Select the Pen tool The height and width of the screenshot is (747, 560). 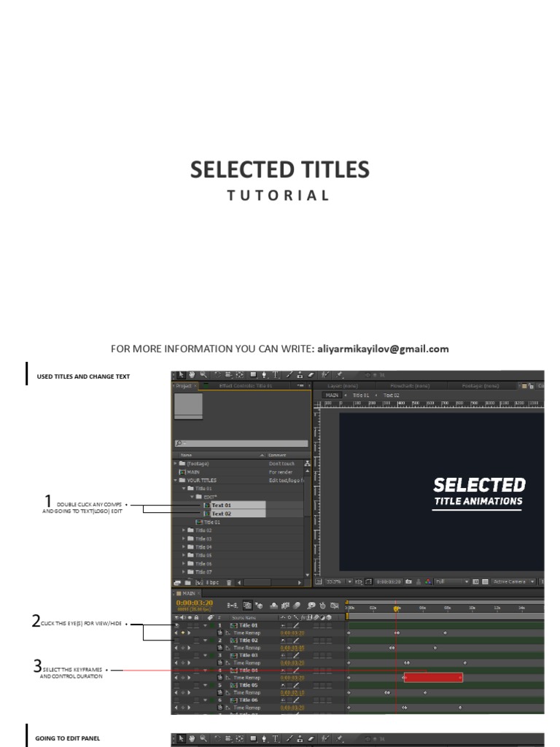point(264,375)
